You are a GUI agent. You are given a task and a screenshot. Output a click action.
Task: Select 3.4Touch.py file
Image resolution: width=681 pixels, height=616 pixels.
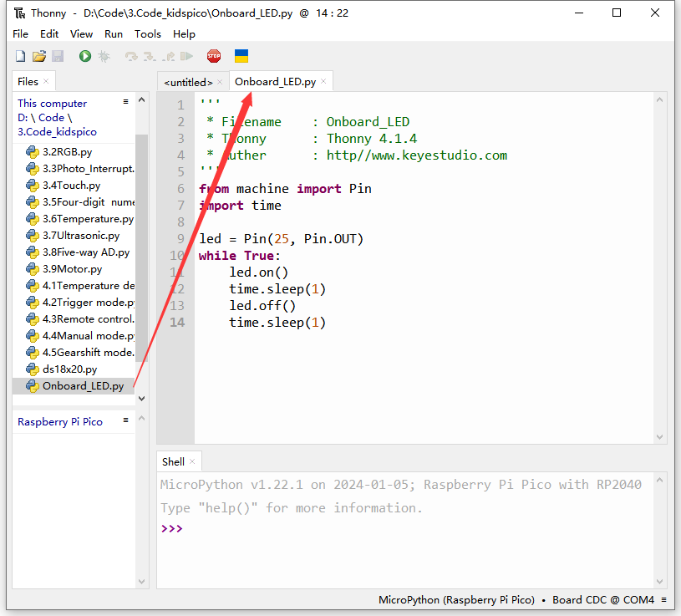(x=74, y=186)
